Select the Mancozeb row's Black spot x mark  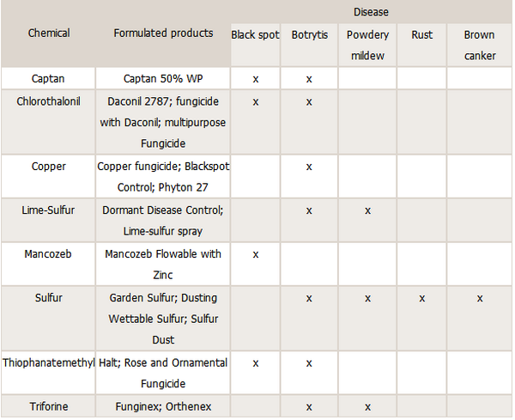[256, 254]
